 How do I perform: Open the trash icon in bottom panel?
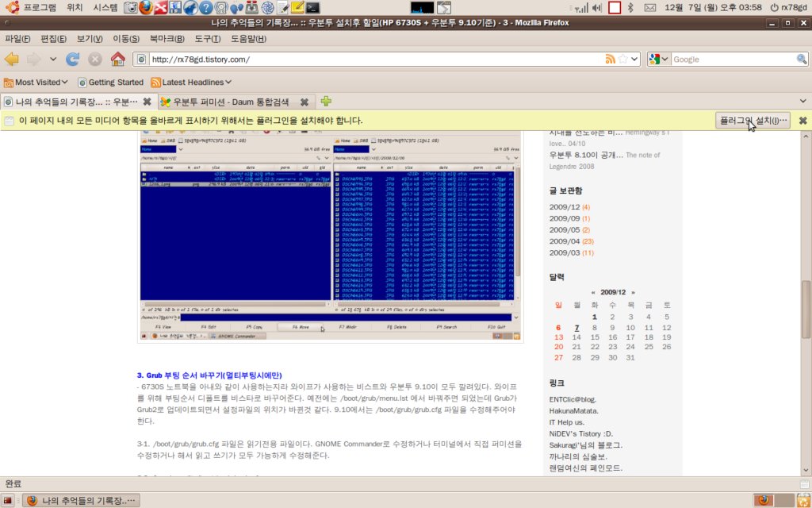coord(802,500)
